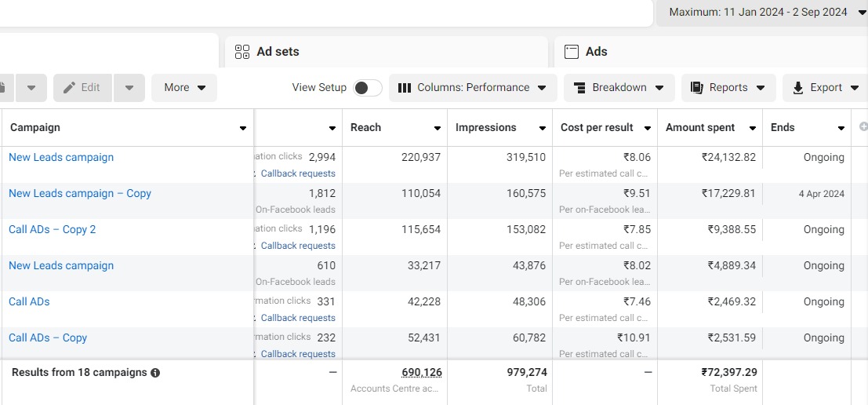Click the Columns: Performance bars icon
The width and height of the screenshot is (868, 405).
click(405, 88)
